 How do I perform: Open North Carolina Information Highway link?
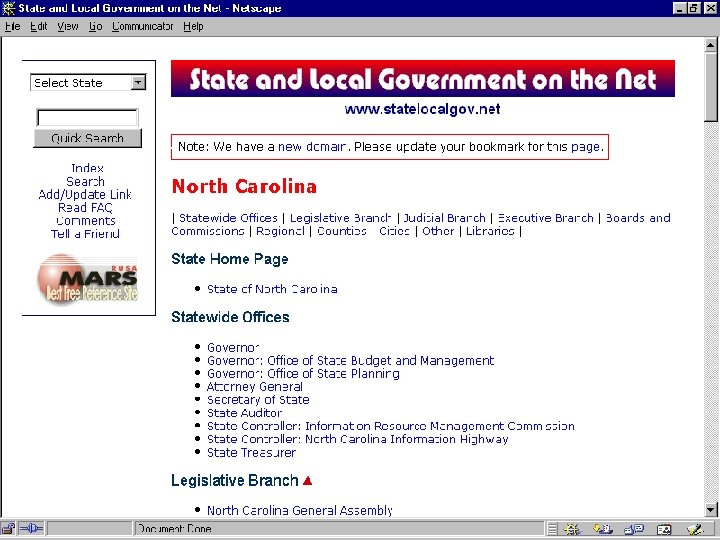[x=358, y=439]
